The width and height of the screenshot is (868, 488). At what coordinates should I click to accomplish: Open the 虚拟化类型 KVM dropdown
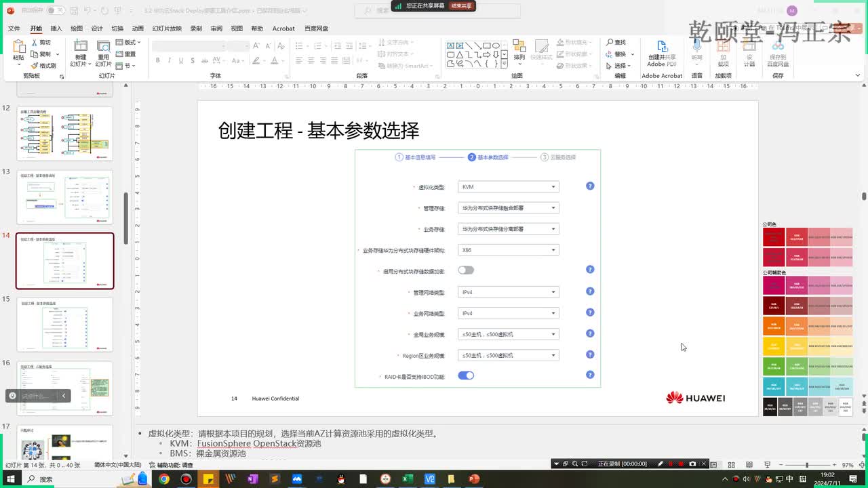pos(508,187)
